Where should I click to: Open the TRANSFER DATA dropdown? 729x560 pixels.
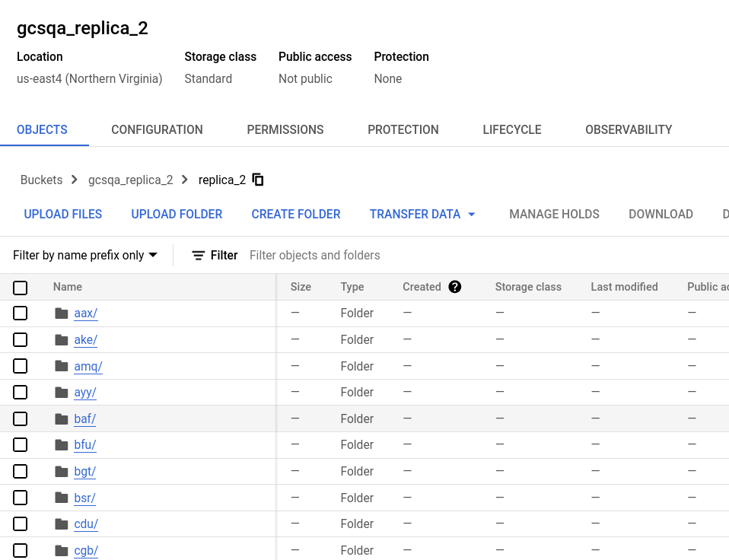[x=422, y=214]
